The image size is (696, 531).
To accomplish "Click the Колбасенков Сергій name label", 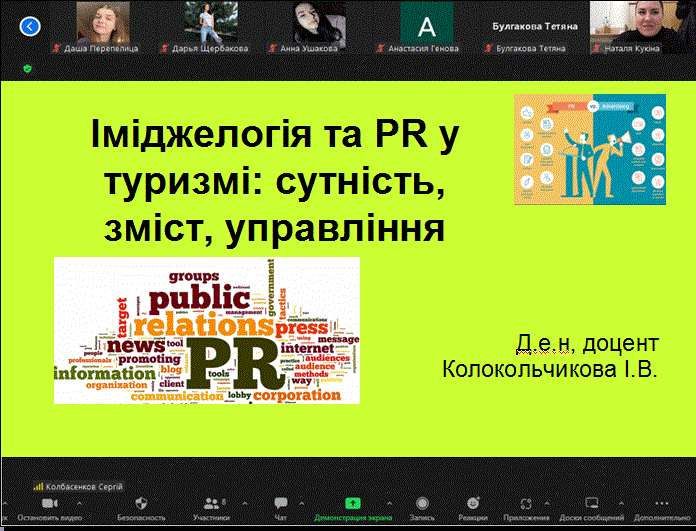I will tap(84, 487).
